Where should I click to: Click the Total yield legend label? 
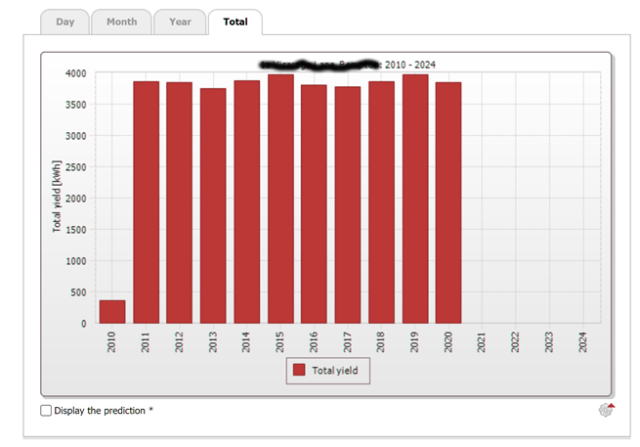(337, 371)
